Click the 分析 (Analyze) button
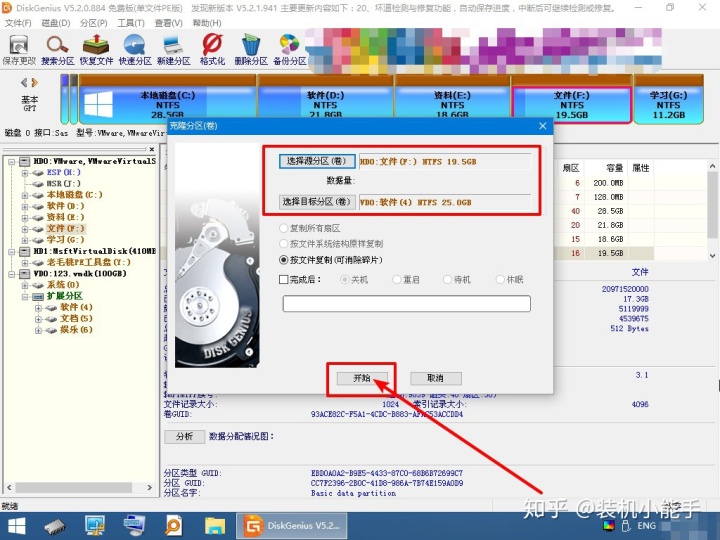 click(x=184, y=436)
